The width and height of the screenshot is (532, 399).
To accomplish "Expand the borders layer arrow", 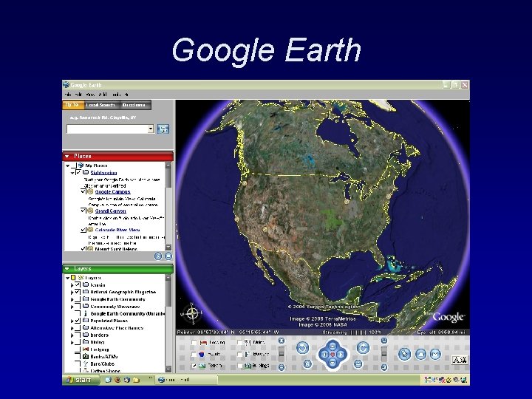I will click(72, 335).
